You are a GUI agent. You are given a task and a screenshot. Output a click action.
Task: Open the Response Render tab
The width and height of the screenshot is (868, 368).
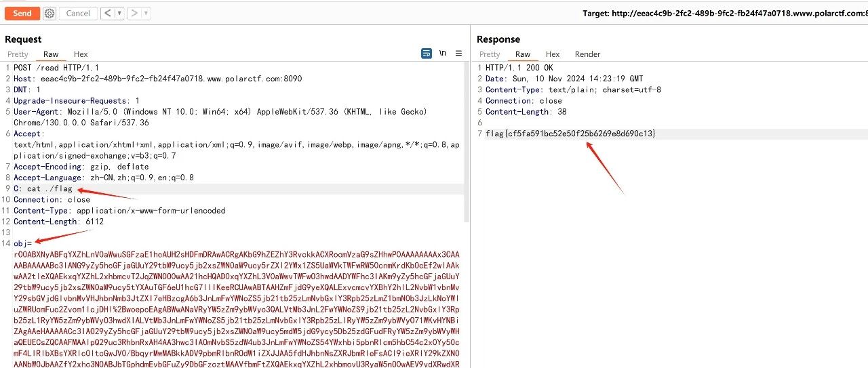point(588,54)
